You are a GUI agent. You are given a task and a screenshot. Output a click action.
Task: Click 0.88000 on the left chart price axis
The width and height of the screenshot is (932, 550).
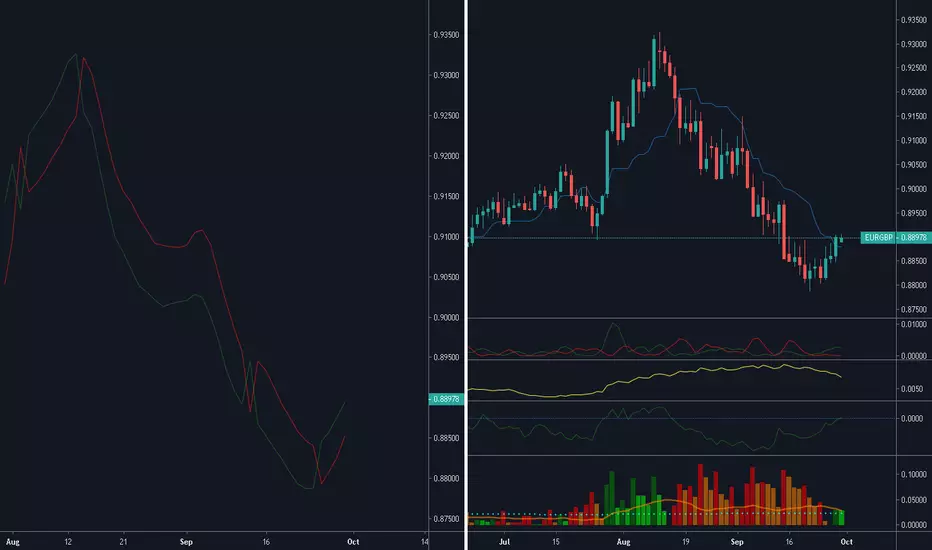(x=446, y=479)
